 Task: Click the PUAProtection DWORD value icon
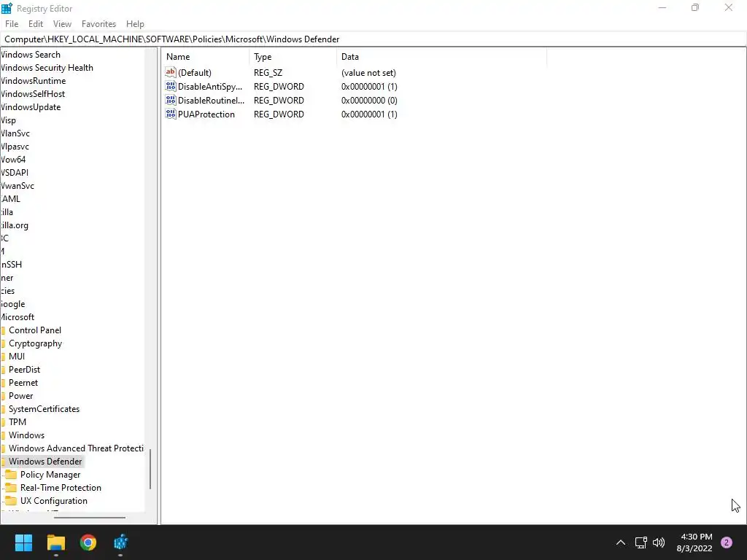tap(171, 114)
